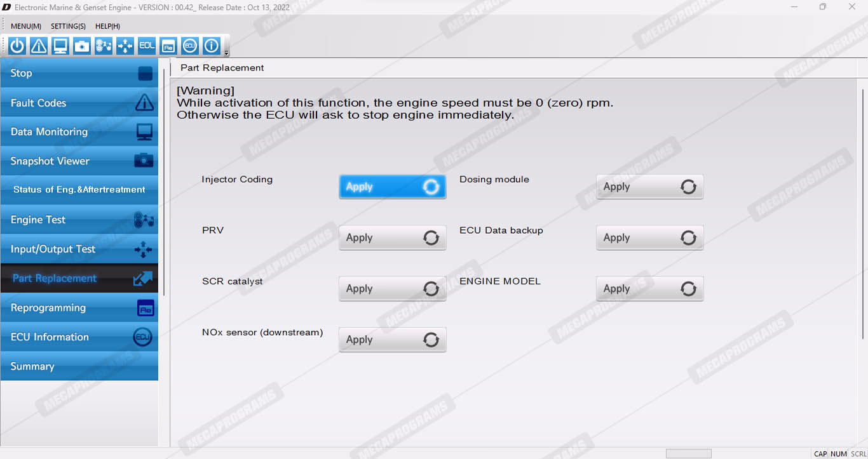This screenshot has width=868, height=459.
Task: Apply Injector Coding replacement
Action: (x=393, y=187)
